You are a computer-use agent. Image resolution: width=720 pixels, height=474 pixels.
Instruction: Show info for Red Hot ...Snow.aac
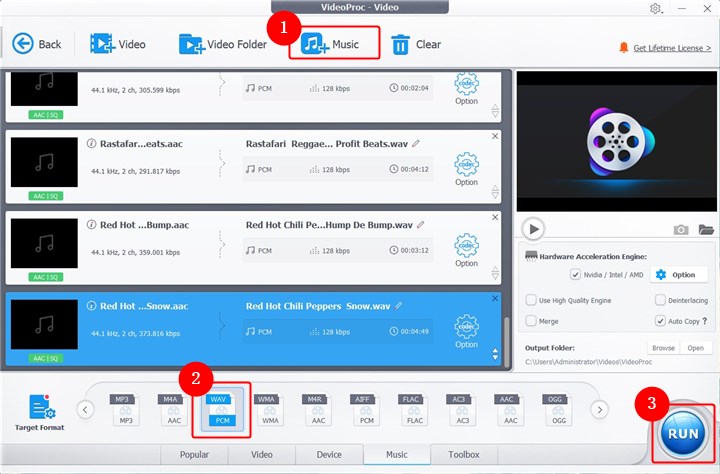[x=91, y=305]
